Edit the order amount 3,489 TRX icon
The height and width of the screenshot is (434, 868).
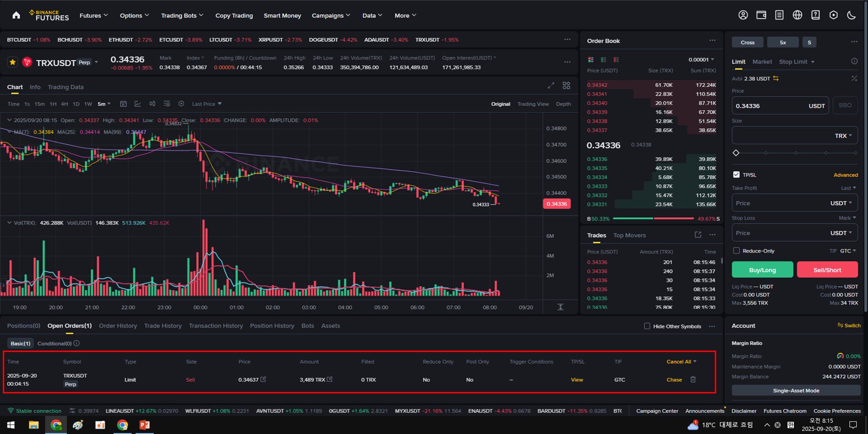click(330, 379)
